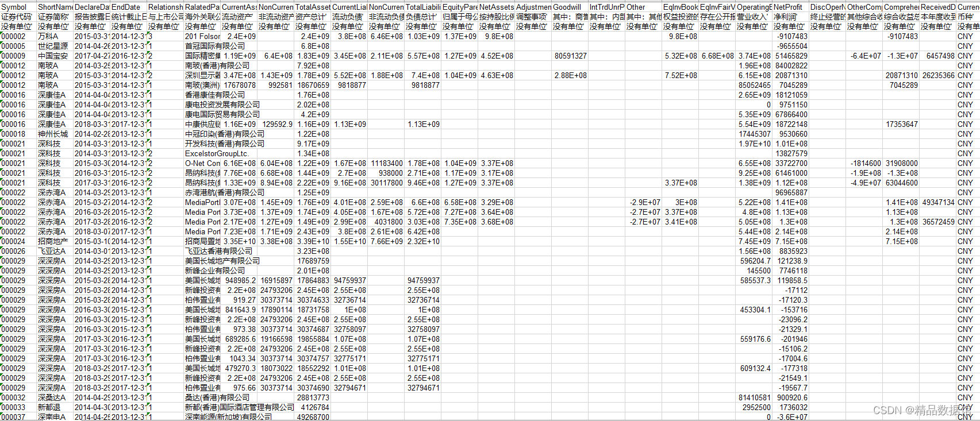This screenshot has width=980, height=421.
Task: Click the value 6457498
Action: click(x=937, y=56)
